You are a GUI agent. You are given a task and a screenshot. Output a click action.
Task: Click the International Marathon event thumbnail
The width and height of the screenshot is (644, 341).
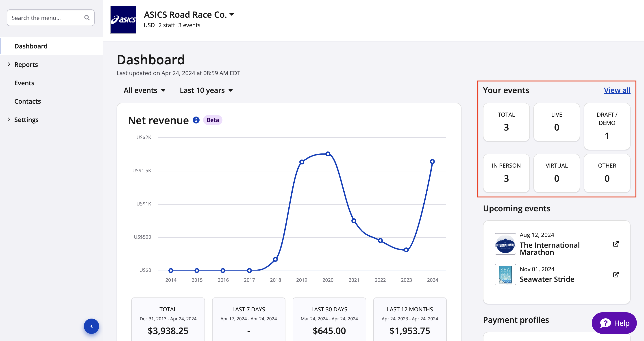point(505,244)
